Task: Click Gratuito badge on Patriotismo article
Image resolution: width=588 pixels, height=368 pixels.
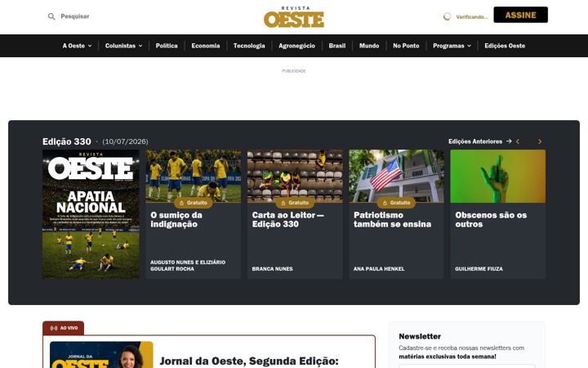Action: 396,203
